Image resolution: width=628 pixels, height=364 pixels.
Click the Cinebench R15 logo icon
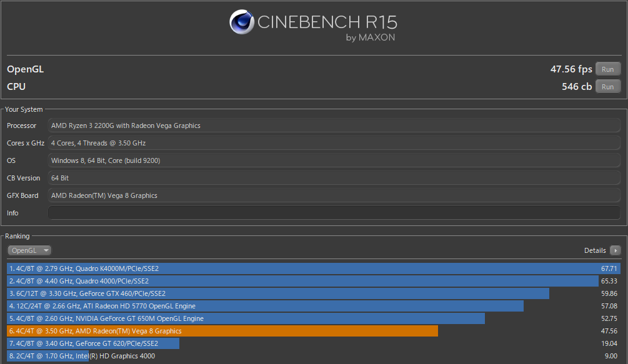click(242, 22)
